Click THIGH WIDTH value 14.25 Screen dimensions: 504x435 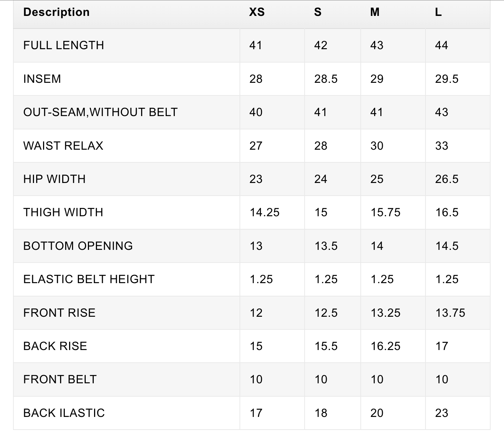pyautogui.click(x=264, y=213)
